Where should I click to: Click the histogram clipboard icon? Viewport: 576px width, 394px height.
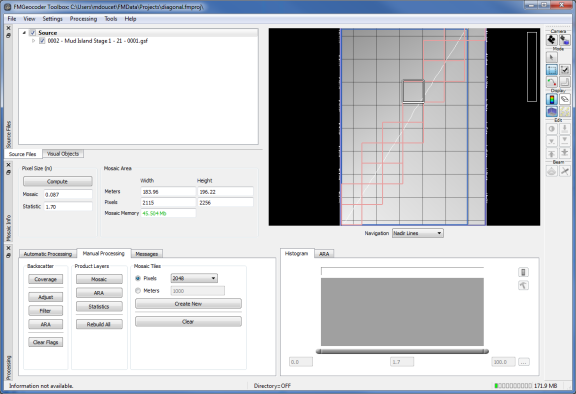point(523,272)
